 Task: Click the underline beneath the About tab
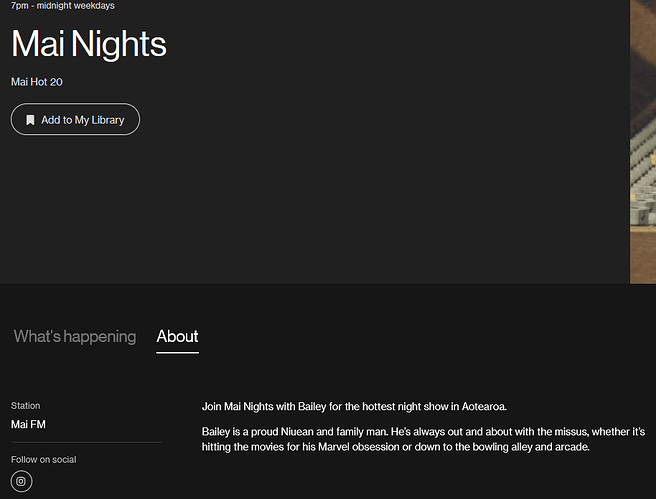[177, 352]
